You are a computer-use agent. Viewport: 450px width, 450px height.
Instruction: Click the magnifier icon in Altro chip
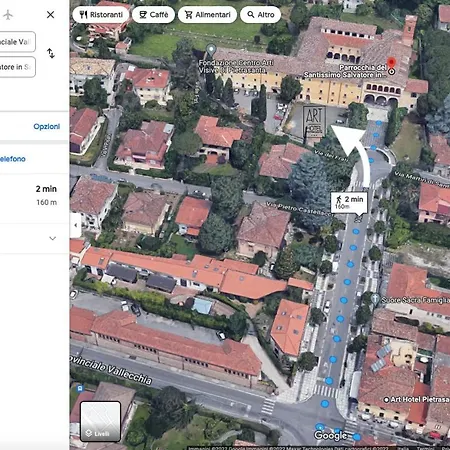(x=251, y=15)
